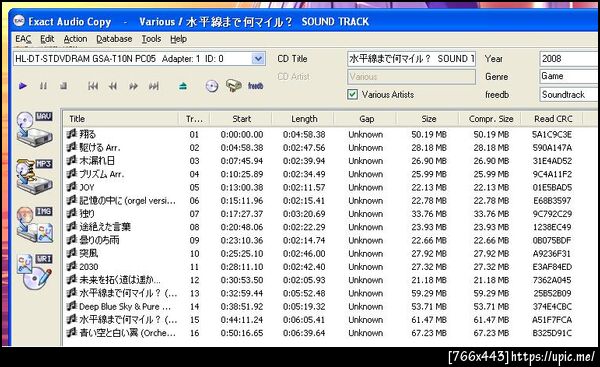
Task: Open the EAC menu
Action: click(x=23, y=39)
